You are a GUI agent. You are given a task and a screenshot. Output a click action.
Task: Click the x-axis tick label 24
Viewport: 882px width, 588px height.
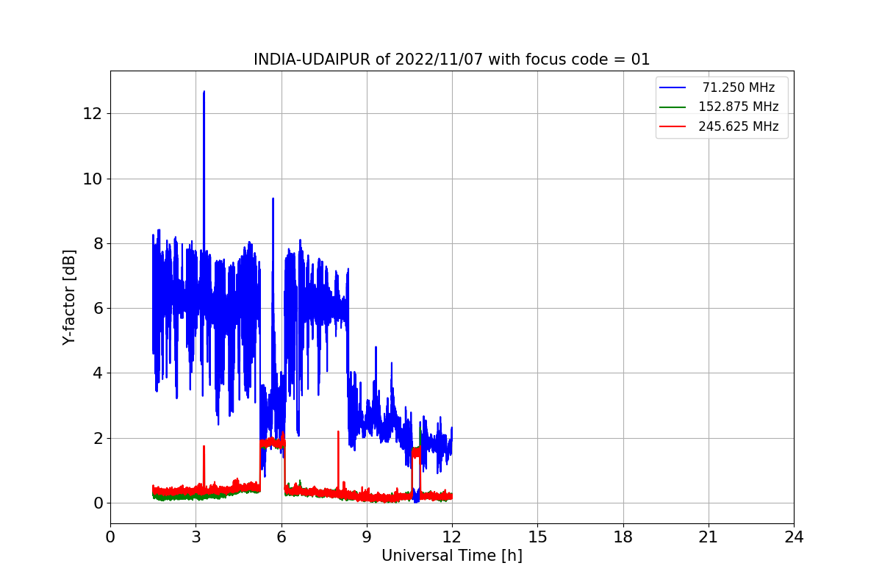tap(794, 537)
